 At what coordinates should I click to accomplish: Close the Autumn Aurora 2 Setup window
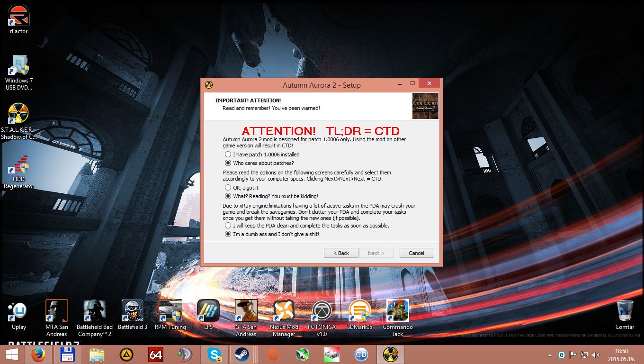click(x=429, y=83)
